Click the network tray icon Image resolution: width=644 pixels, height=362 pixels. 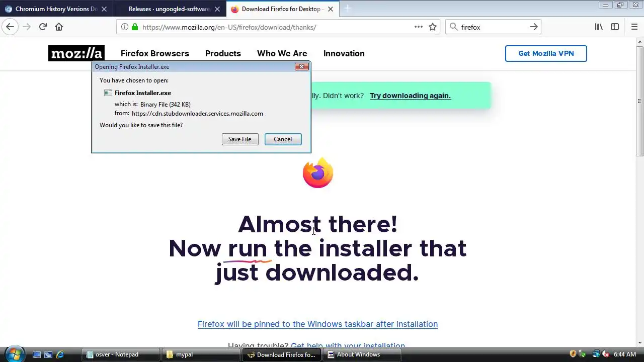[596, 354]
